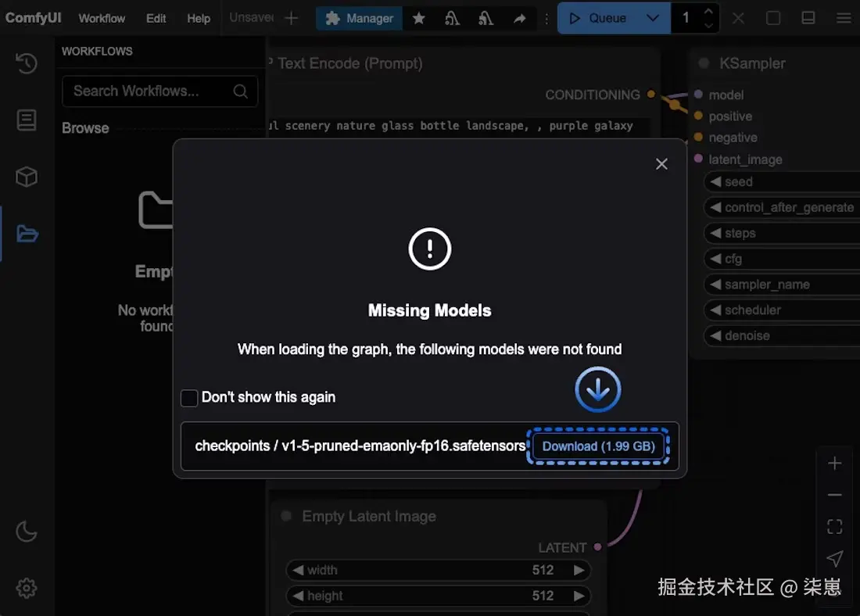Increase width with right arrow
Screen dimensions: 860x616
point(579,570)
